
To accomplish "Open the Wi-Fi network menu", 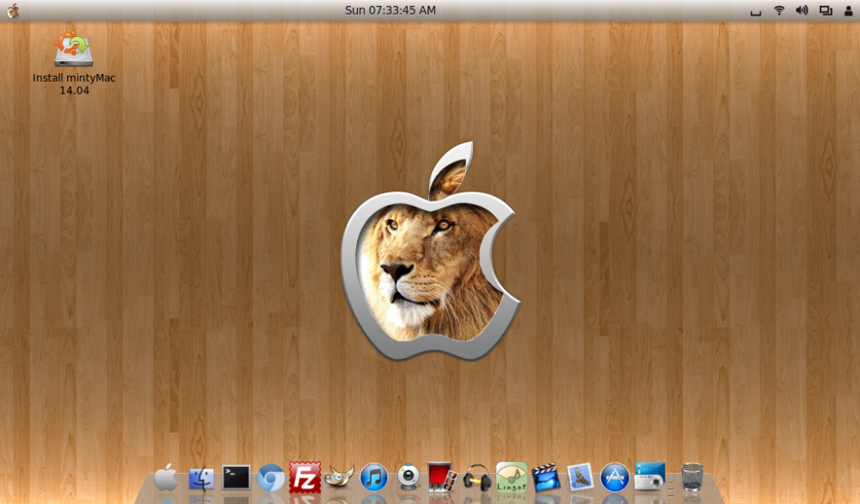I will [779, 10].
